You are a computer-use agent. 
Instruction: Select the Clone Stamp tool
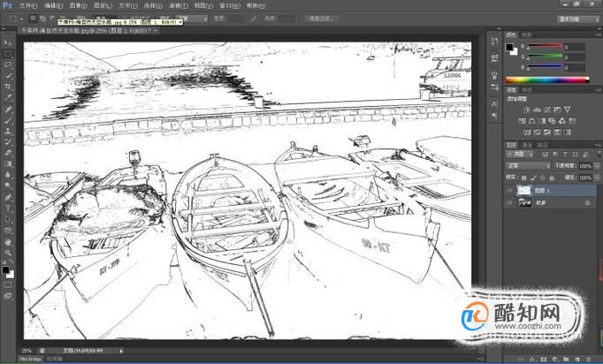tap(8, 131)
